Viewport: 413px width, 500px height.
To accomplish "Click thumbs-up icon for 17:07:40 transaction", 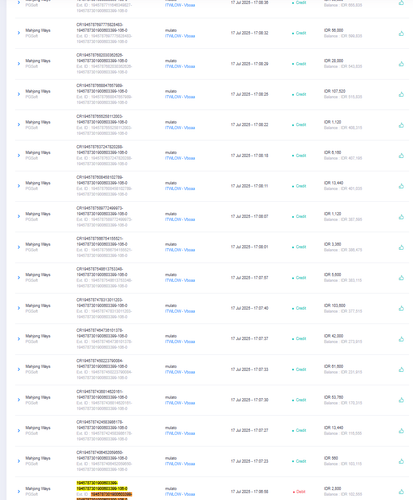I will pos(401,308).
